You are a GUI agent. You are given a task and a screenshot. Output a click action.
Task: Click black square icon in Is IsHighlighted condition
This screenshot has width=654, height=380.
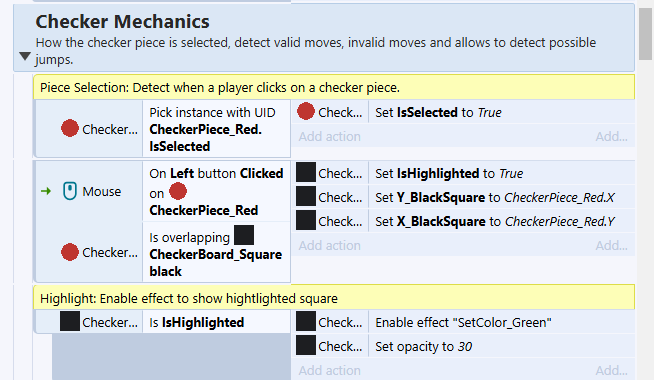(70, 322)
